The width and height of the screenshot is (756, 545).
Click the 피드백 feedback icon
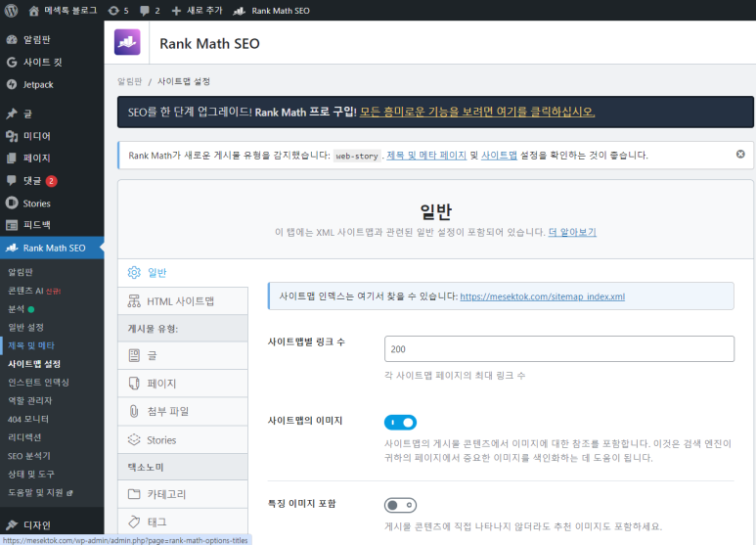(x=12, y=225)
